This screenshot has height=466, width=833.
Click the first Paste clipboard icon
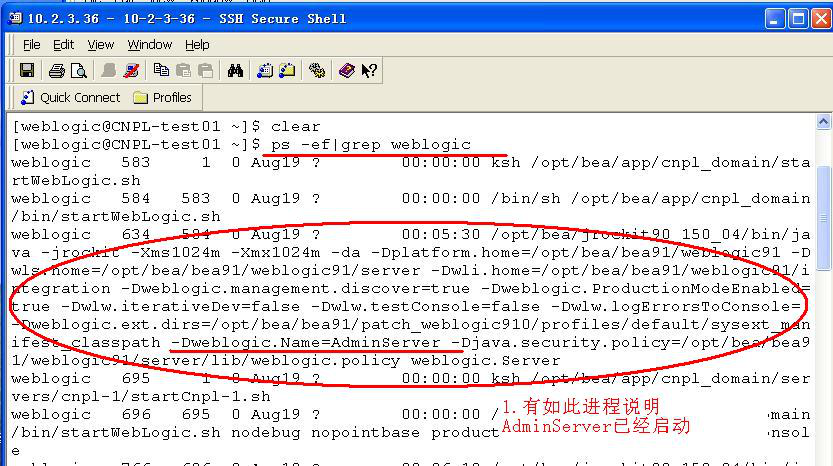(183, 70)
